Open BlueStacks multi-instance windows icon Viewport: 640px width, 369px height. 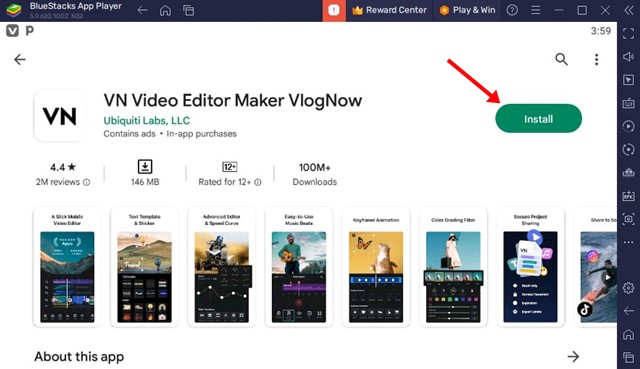[x=189, y=10]
